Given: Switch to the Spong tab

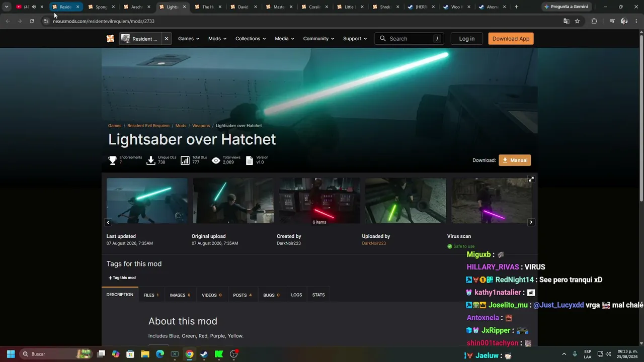Looking at the screenshot, I should 101,7.
